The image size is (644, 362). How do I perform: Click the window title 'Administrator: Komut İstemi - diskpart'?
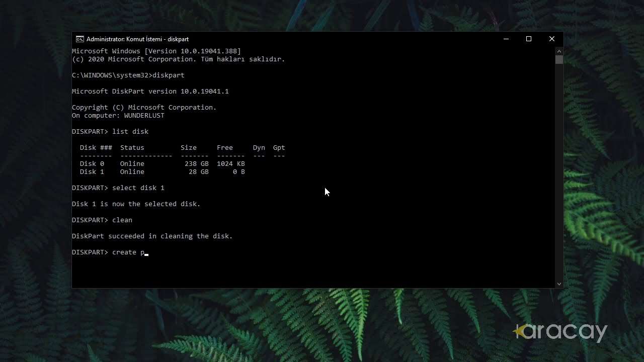pos(137,39)
